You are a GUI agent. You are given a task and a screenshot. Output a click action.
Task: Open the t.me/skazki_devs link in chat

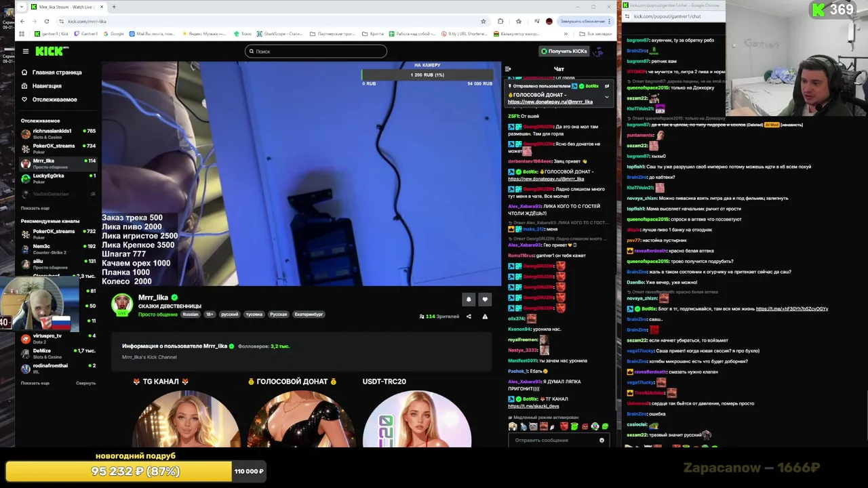tap(533, 406)
